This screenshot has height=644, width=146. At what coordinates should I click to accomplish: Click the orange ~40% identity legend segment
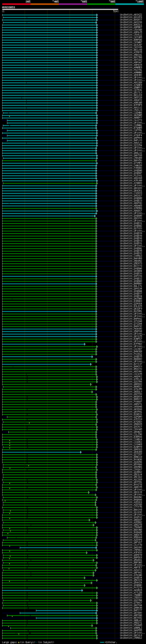[x=45, y=4]
